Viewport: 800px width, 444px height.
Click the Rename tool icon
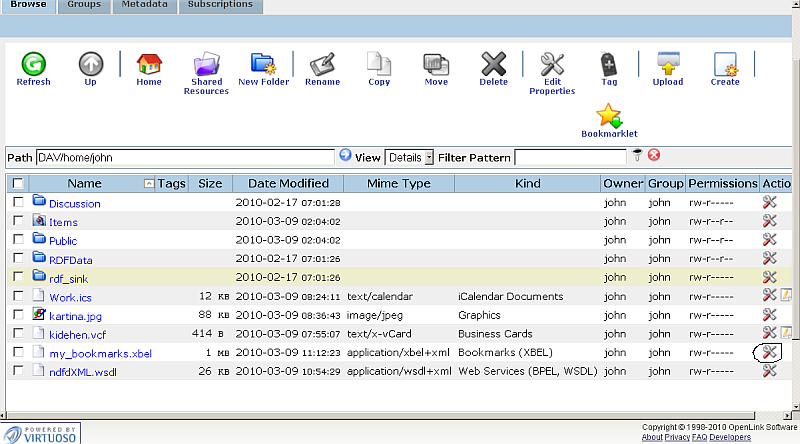[322, 64]
